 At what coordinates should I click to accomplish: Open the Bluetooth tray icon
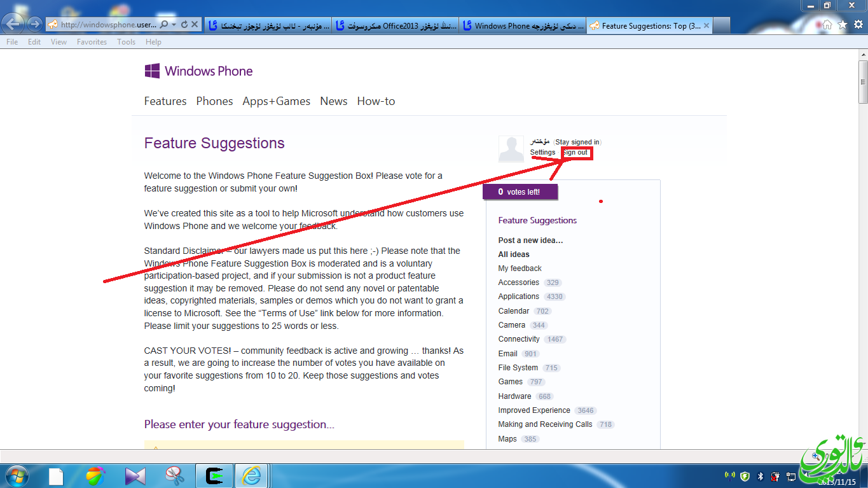(760, 476)
